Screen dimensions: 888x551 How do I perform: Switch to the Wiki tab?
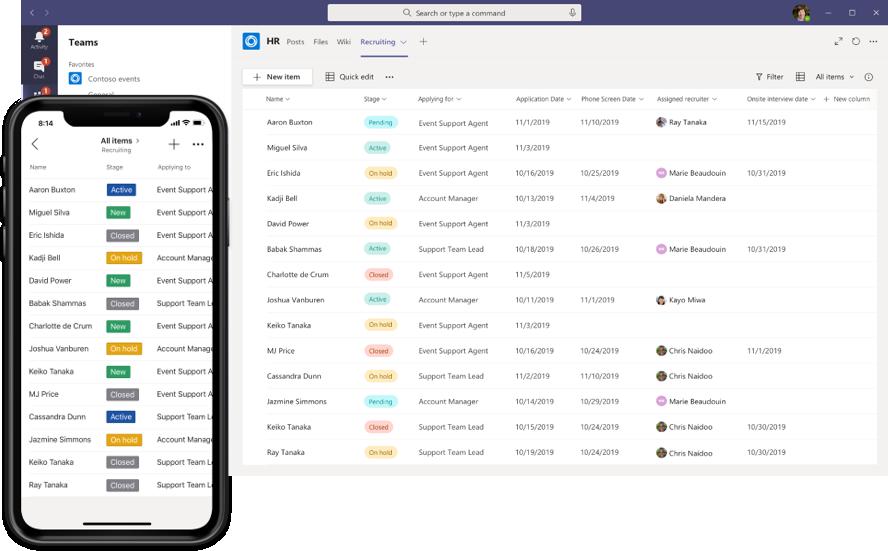coord(344,42)
